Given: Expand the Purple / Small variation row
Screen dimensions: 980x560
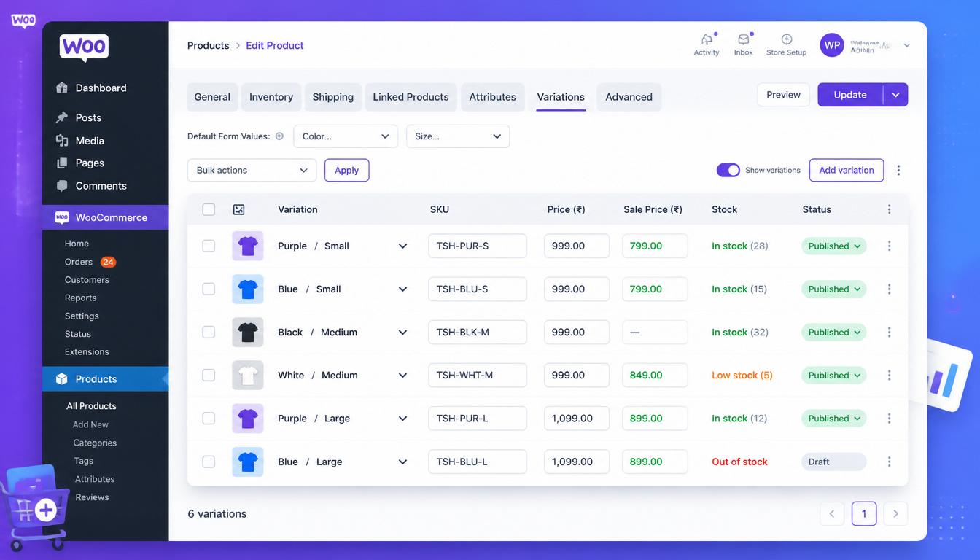Looking at the screenshot, I should 402,246.
